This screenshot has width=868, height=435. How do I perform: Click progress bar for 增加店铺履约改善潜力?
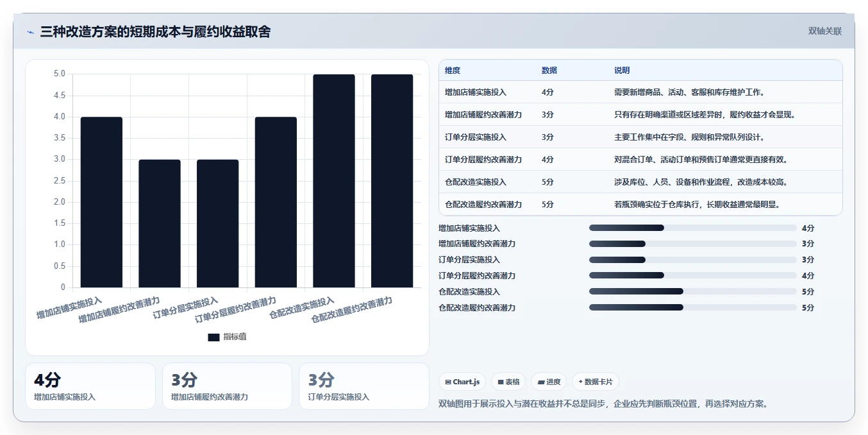[692, 244]
